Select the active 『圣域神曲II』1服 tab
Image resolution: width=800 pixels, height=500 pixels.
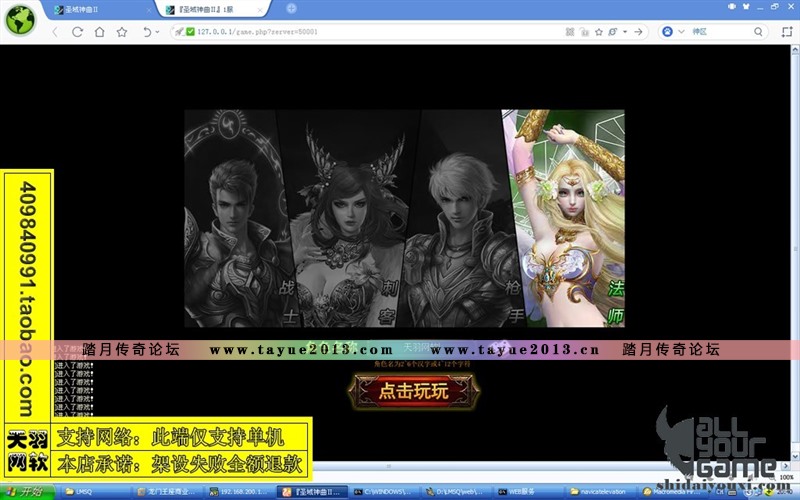click(x=210, y=9)
